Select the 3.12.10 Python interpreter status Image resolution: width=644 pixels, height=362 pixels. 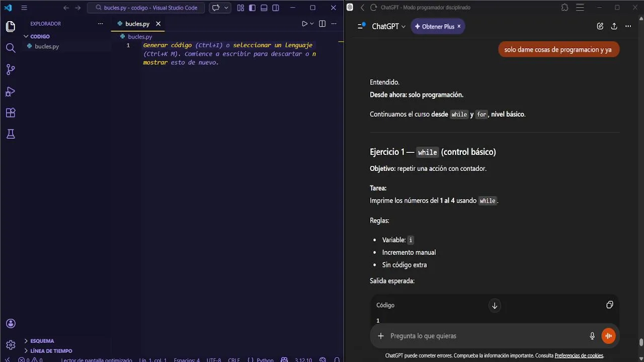303,359
